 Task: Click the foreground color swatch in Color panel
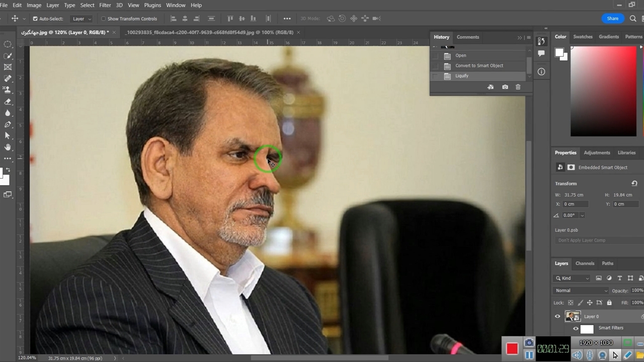point(559,52)
